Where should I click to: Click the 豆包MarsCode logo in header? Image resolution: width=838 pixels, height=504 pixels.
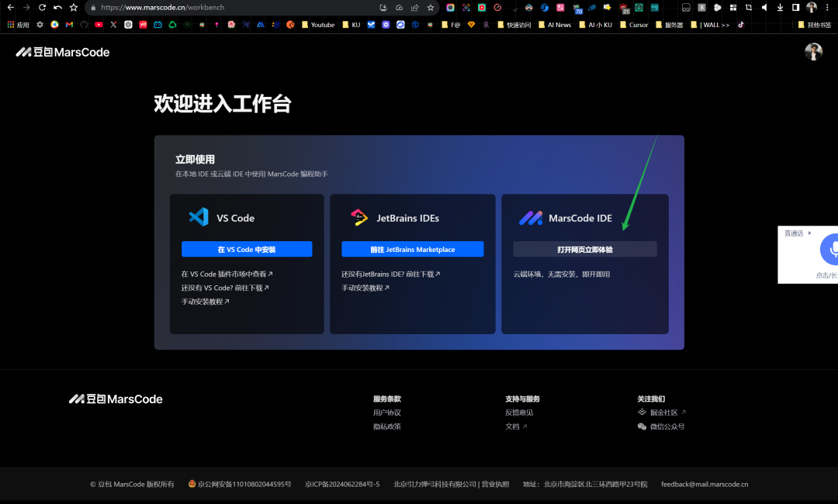coord(63,52)
